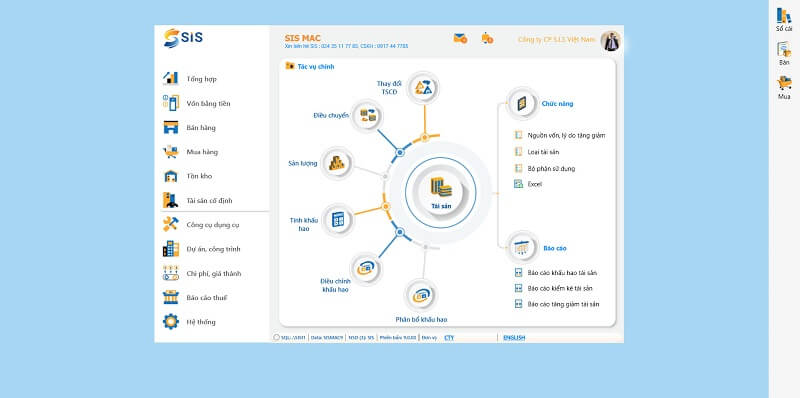Open the mail envelope icon in header
This screenshot has height=398, width=800.
click(460, 38)
